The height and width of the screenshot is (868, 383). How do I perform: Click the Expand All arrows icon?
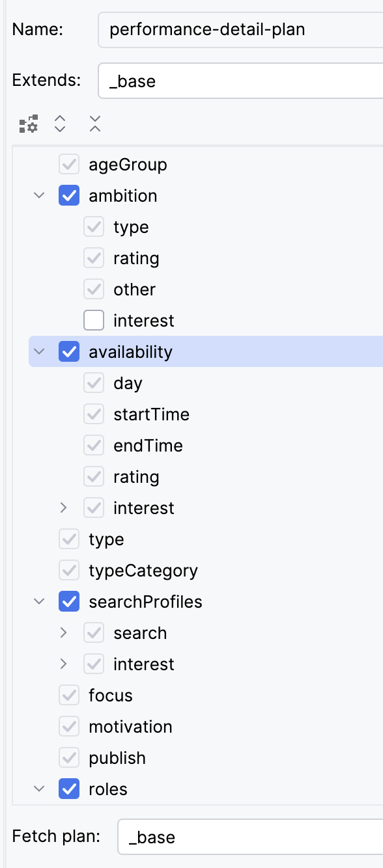[60, 124]
